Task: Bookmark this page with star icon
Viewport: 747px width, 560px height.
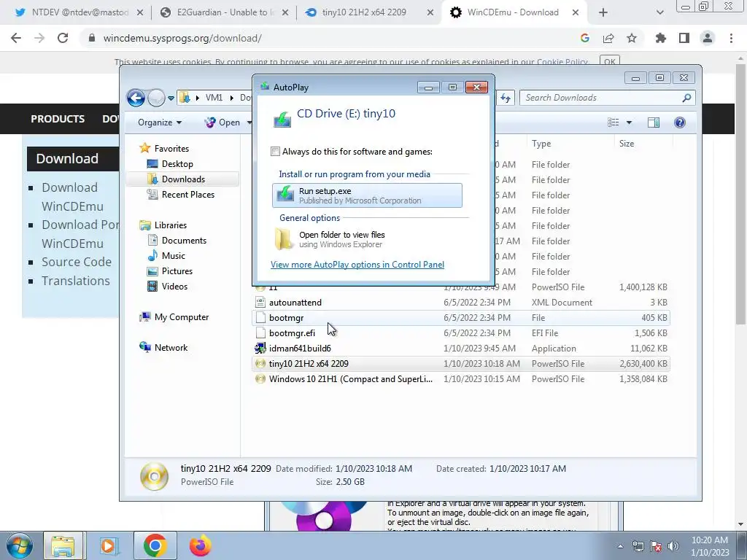Action: [632, 38]
